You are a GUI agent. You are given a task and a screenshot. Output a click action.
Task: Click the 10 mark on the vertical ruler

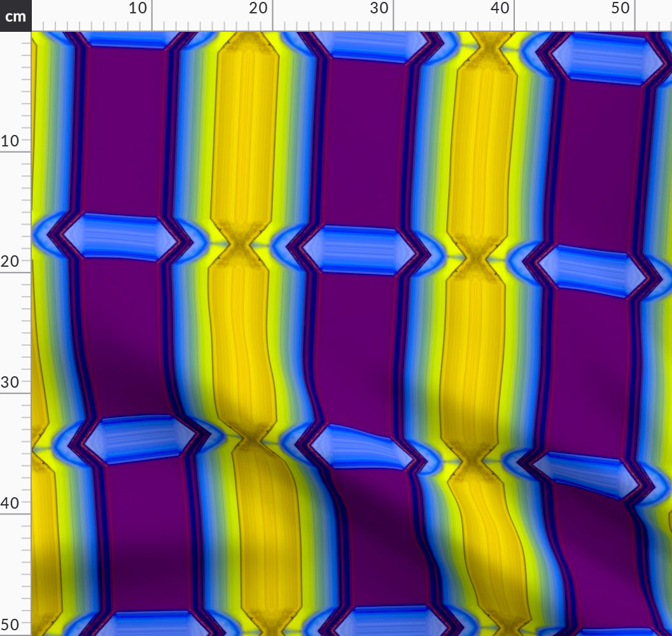click(x=10, y=140)
